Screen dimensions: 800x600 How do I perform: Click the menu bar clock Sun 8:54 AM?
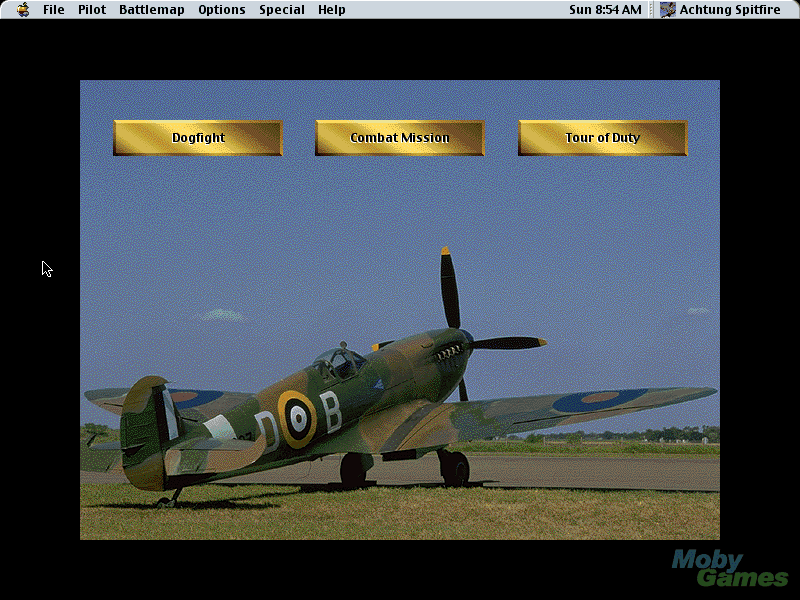click(x=605, y=10)
